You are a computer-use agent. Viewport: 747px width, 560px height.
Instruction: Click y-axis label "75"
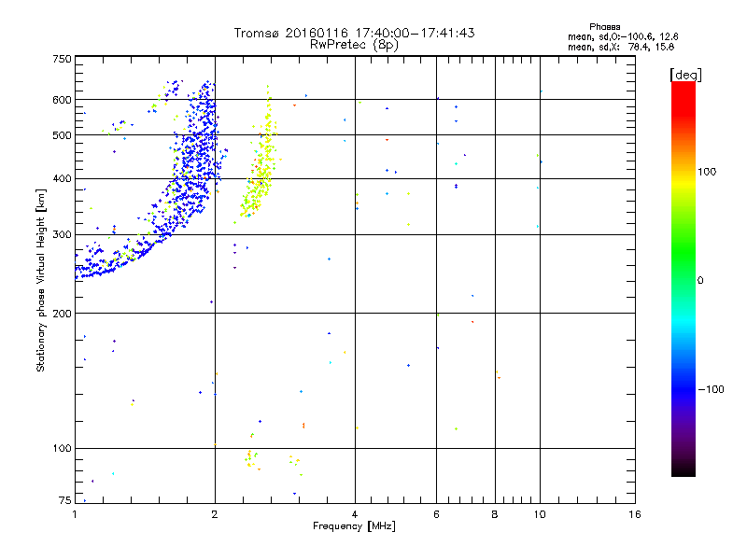tap(65, 500)
